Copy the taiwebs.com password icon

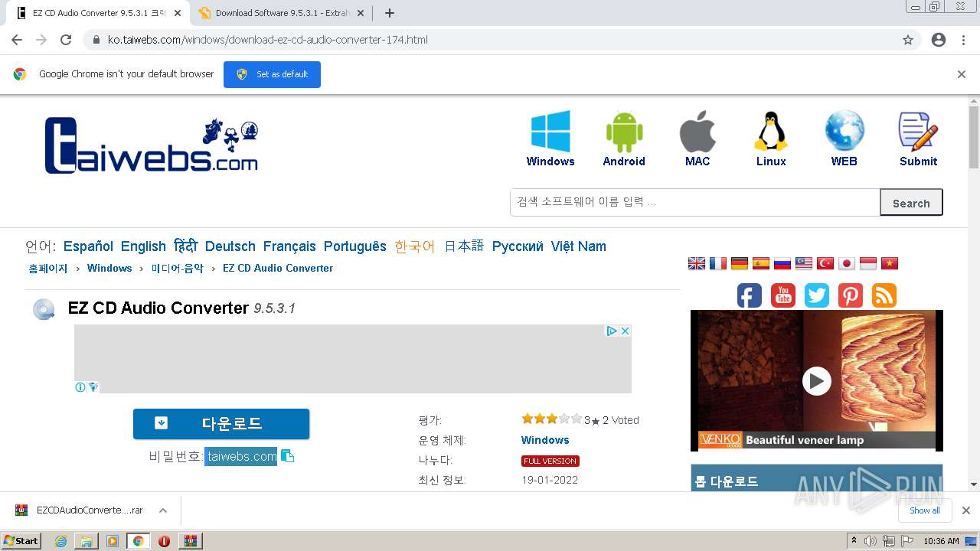click(288, 456)
